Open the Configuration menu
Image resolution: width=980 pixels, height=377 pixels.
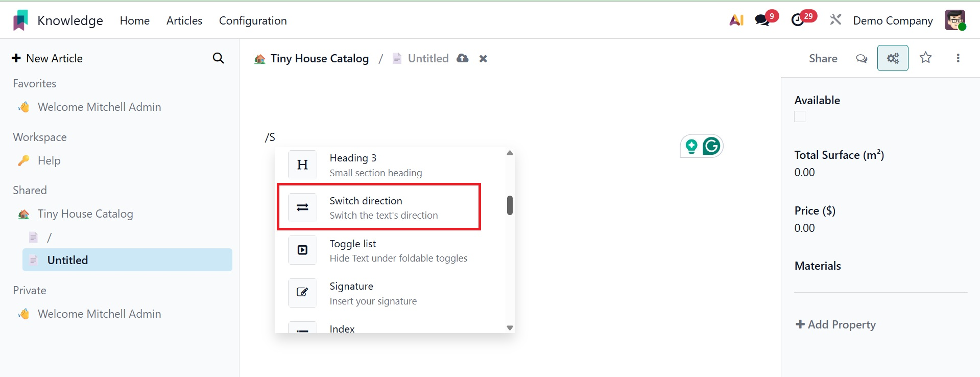253,21
